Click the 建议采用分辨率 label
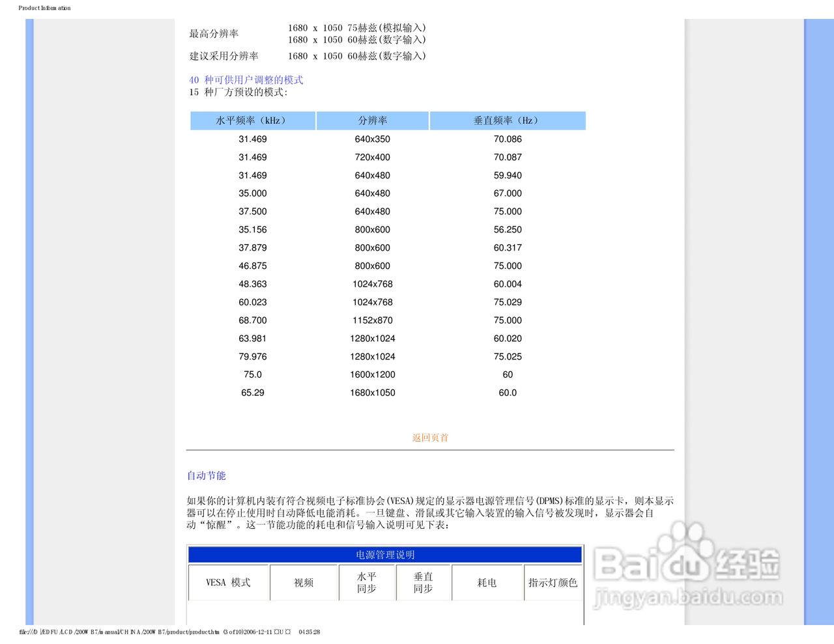834x644 pixels. point(223,56)
